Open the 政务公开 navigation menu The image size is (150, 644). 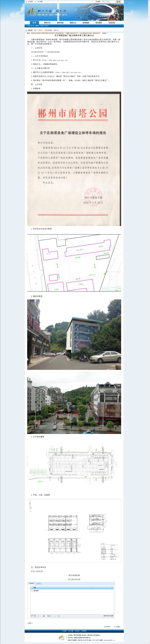[47, 22]
